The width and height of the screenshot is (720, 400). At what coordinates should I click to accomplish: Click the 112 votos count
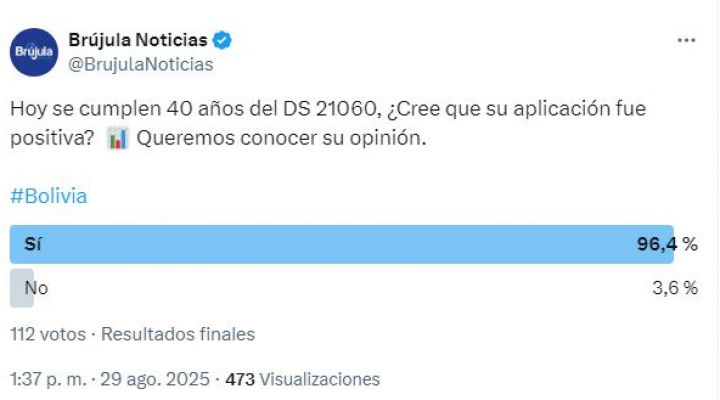[x=48, y=334]
